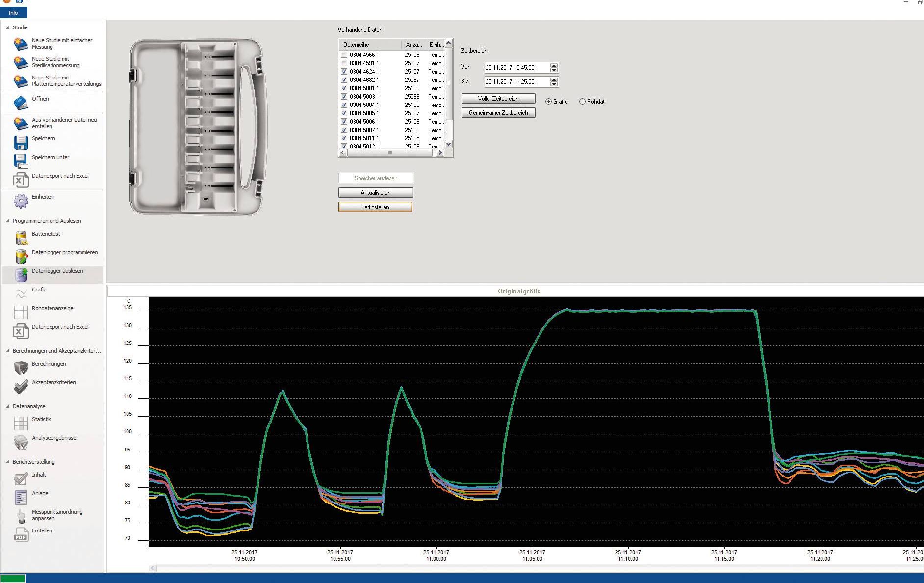924x583 pixels.
Task: Click the data list scroll down arrow
Action: click(x=448, y=144)
